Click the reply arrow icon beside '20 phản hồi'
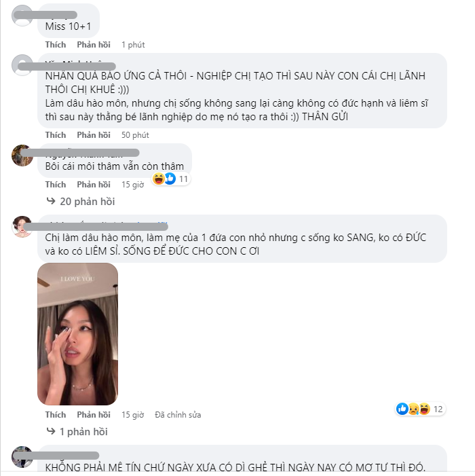Screen dimensions: 475x476 [51, 201]
